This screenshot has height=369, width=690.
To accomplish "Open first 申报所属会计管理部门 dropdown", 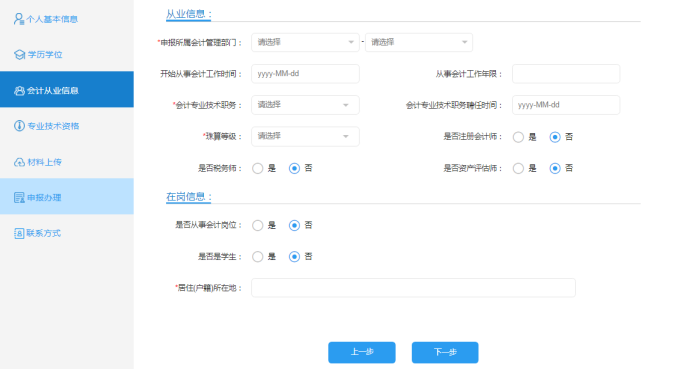I will (x=305, y=42).
